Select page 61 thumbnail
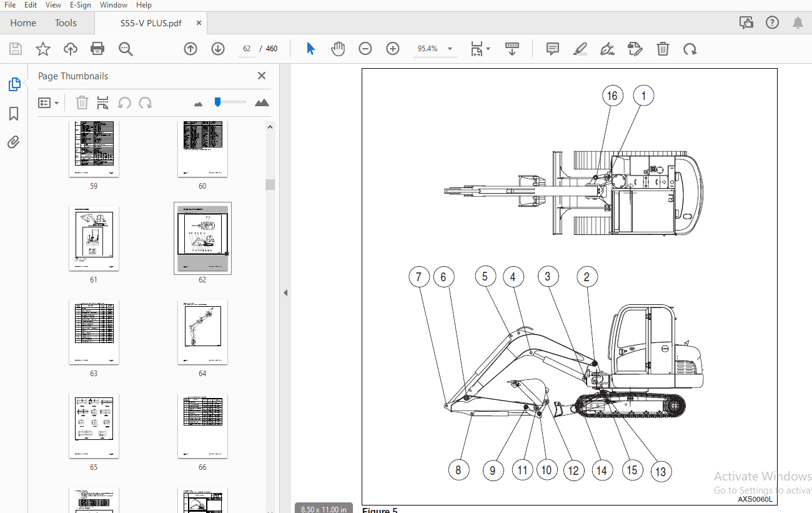Screen dimensions: 812x513 tap(94, 239)
